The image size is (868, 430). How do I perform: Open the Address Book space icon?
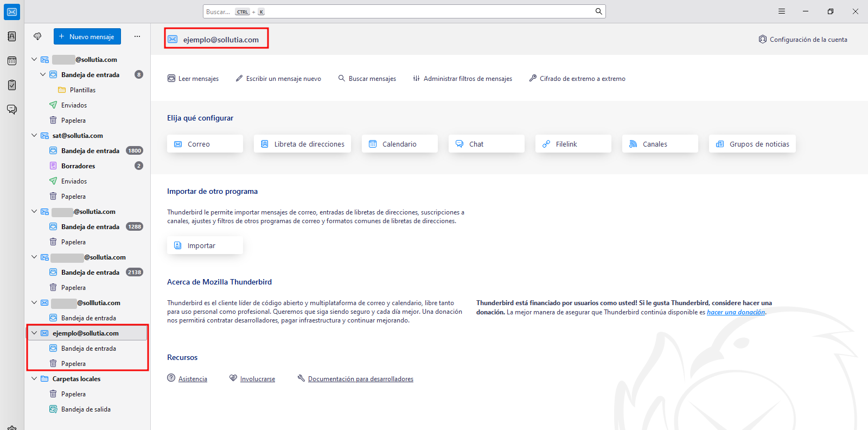click(x=12, y=36)
